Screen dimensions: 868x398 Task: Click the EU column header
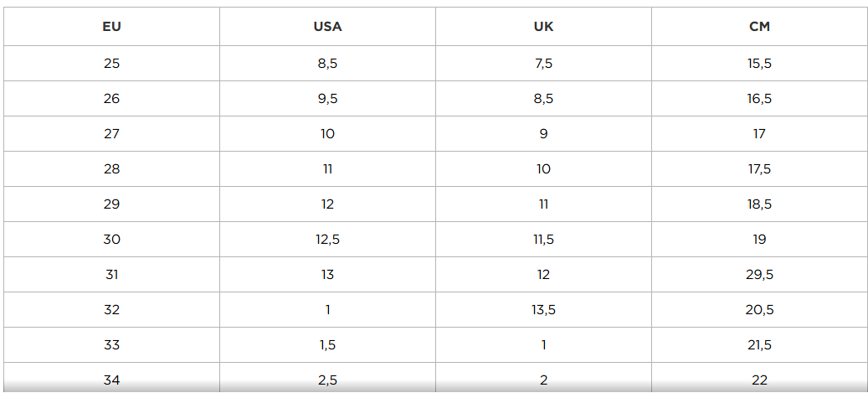point(111,27)
